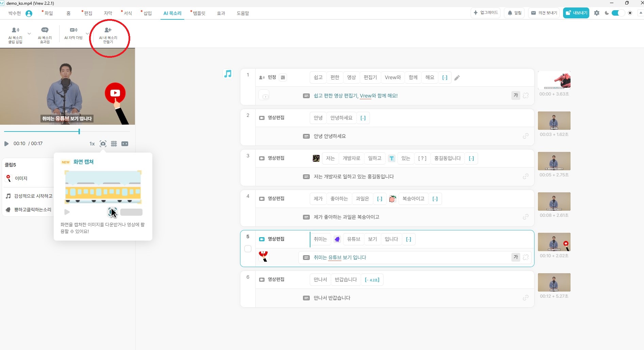
Task: Click the screen capture camera icon
Action: (103, 144)
